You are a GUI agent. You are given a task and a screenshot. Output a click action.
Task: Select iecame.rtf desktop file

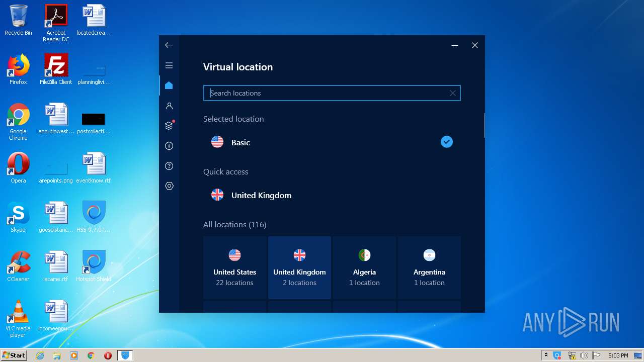coord(56,266)
